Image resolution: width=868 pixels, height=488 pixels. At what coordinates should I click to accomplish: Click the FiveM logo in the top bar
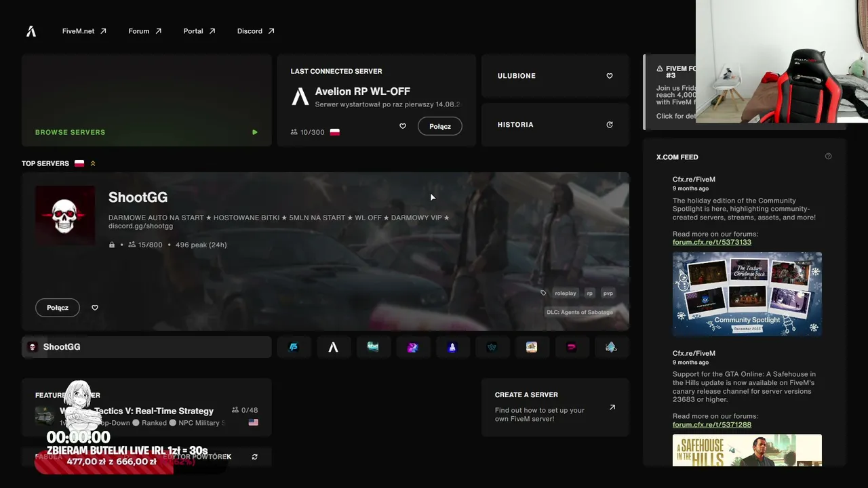pos(31,31)
